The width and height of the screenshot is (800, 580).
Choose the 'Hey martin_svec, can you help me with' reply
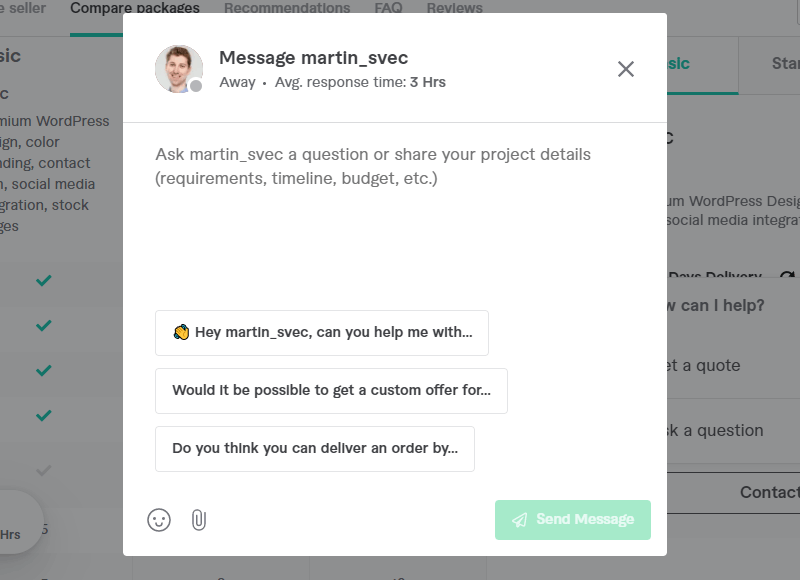pos(322,333)
